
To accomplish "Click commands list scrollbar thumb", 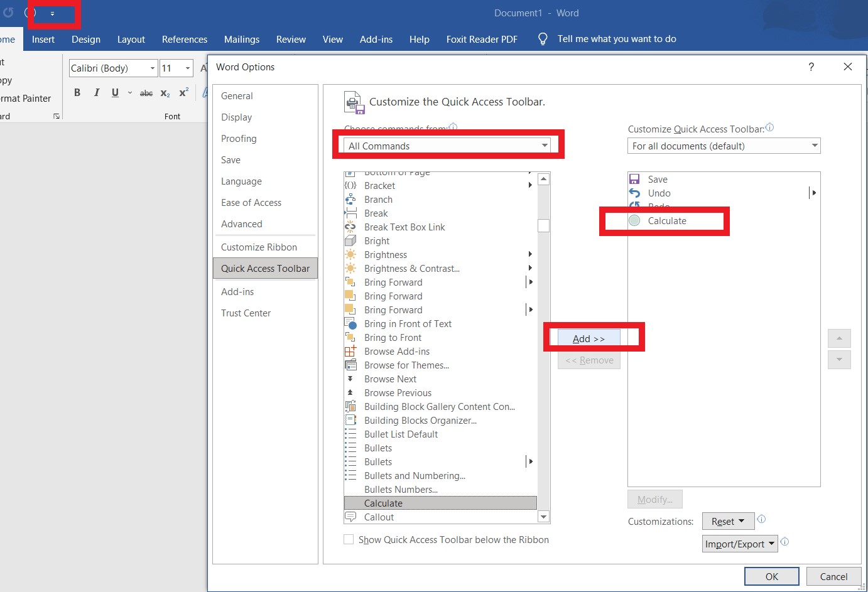I will pos(543,225).
